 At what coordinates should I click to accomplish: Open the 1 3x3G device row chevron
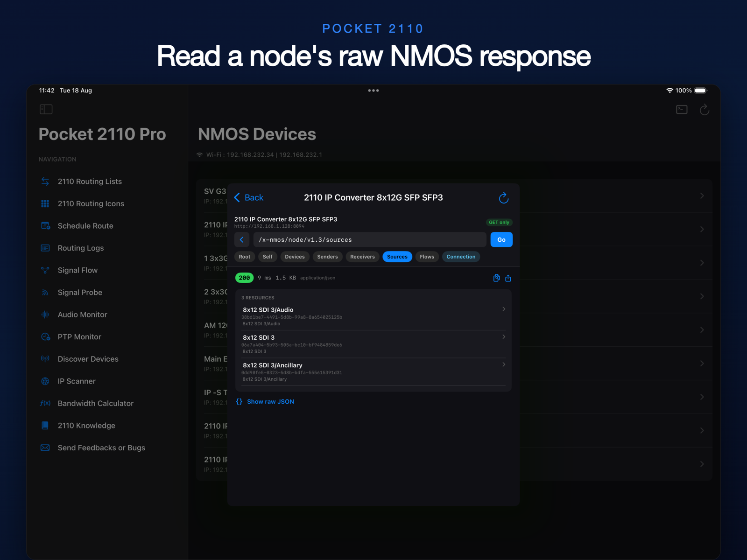tap(702, 263)
